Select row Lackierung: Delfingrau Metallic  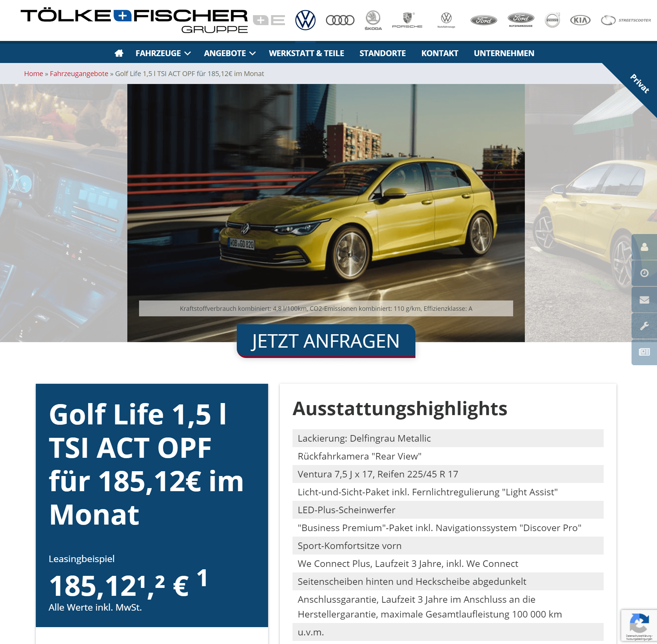(448, 438)
